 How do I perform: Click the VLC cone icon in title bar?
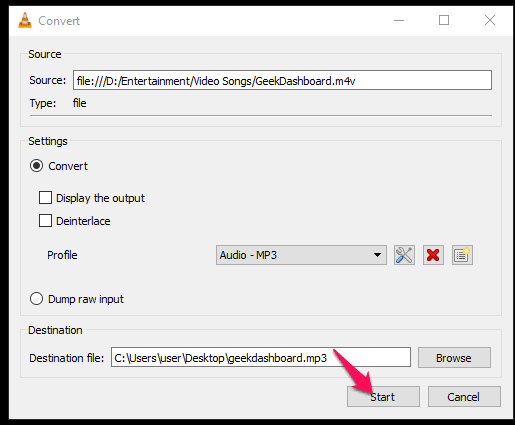pos(25,20)
